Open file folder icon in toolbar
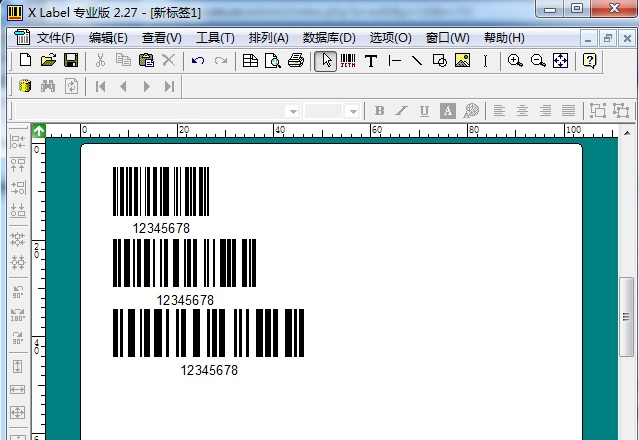639x440 pixels. pyautogui.click(x=48, y=60)
